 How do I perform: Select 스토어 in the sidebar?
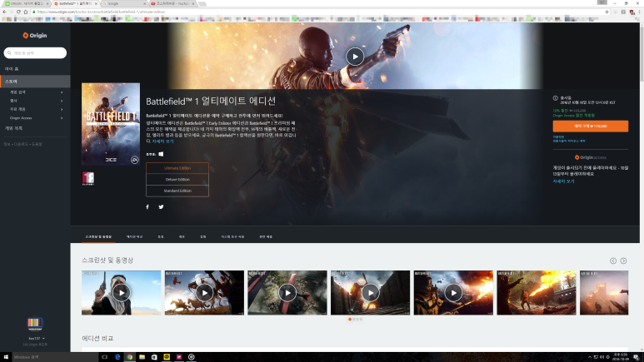click(35, 82)
